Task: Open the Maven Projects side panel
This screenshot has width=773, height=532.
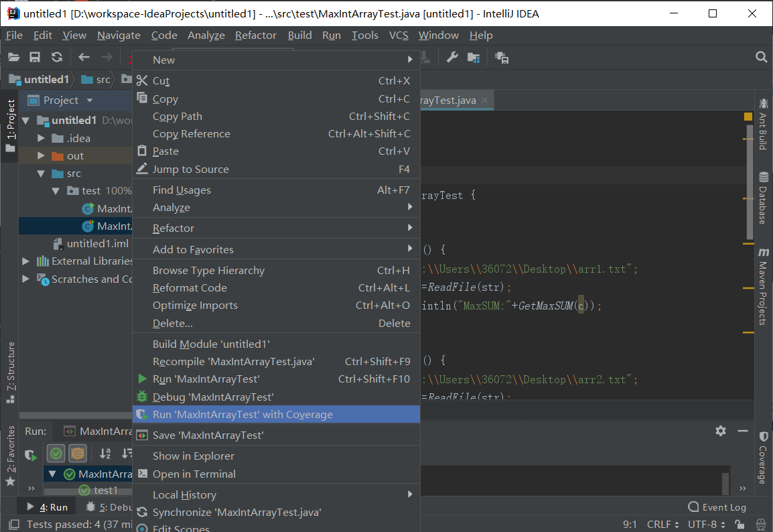Action: [x=763, y=286]
